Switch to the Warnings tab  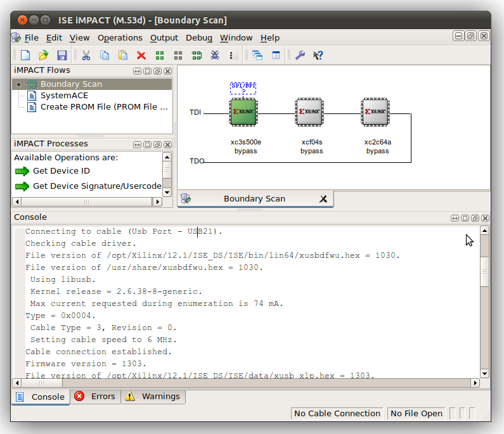(x=153, y=397)
